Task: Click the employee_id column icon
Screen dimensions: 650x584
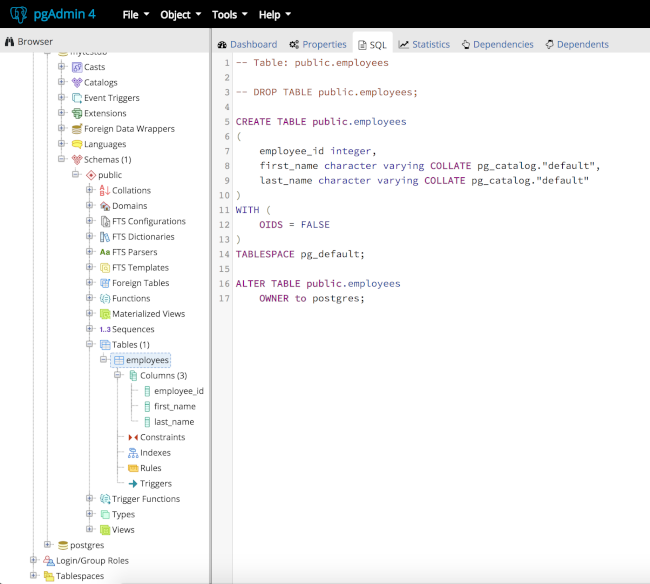Action: click(147, 391)
